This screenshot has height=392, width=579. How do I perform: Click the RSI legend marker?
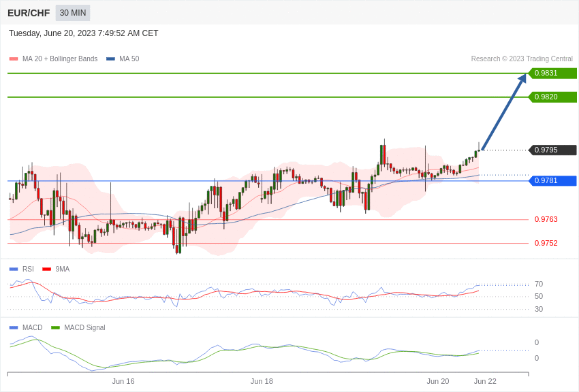coord(14,269)
